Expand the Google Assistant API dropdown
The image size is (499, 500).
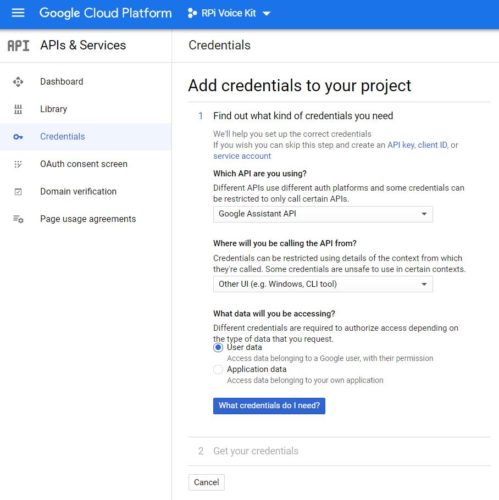323,214
